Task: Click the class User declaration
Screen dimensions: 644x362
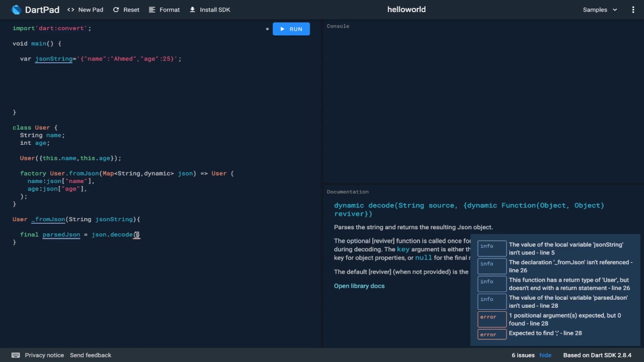Action: point(35,128)
